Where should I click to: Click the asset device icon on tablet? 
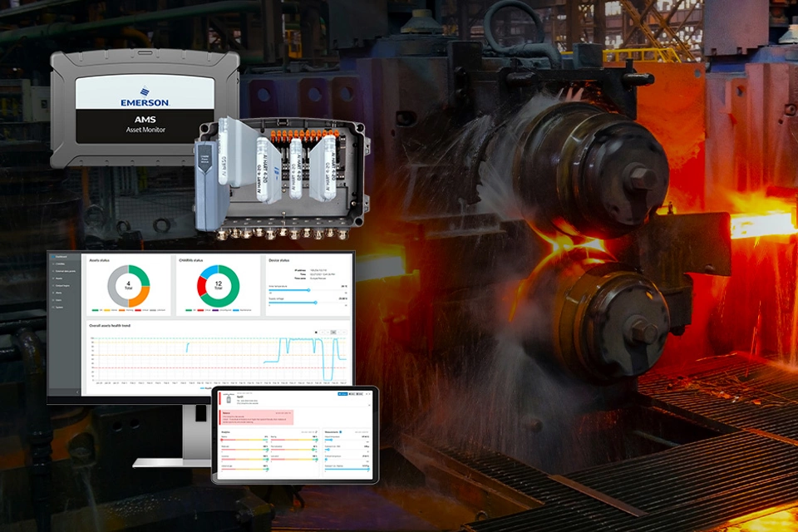227,398
